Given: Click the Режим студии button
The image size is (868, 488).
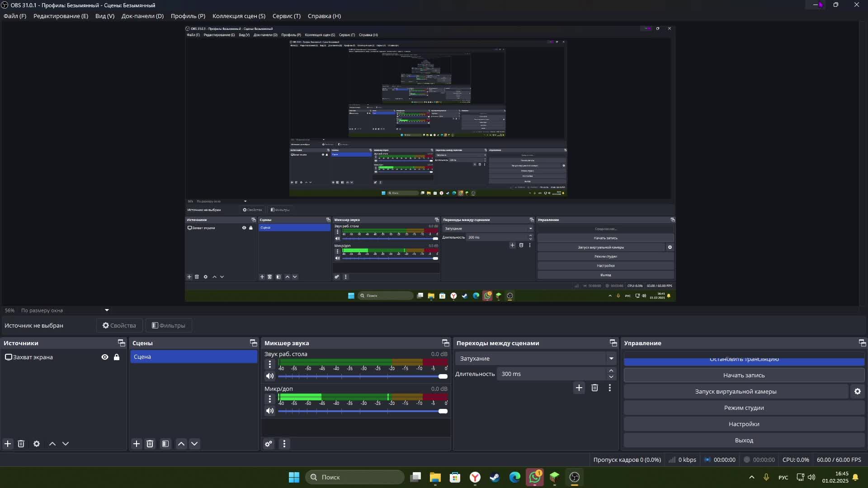Looking at the screenshot, I should pyautogui.click(x=744, y=408).
